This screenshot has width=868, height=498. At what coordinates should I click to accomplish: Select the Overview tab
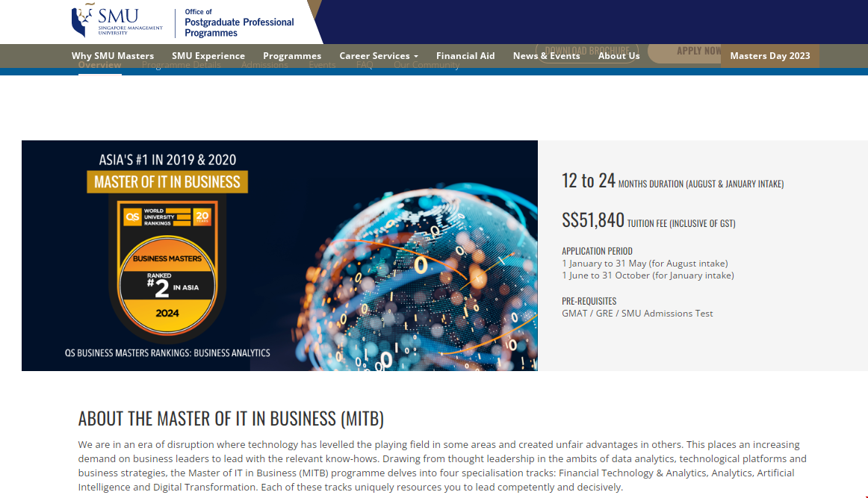point(99,66)
